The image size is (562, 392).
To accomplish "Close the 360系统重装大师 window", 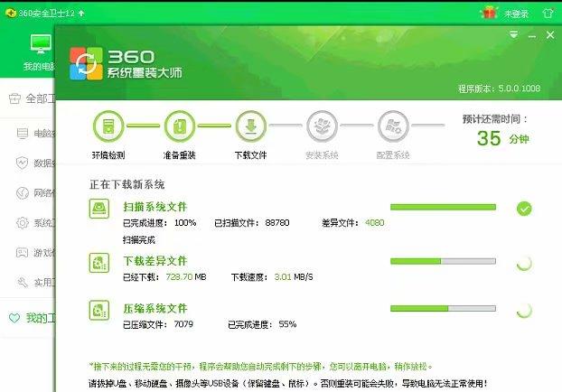I will (x=550, y=35).
